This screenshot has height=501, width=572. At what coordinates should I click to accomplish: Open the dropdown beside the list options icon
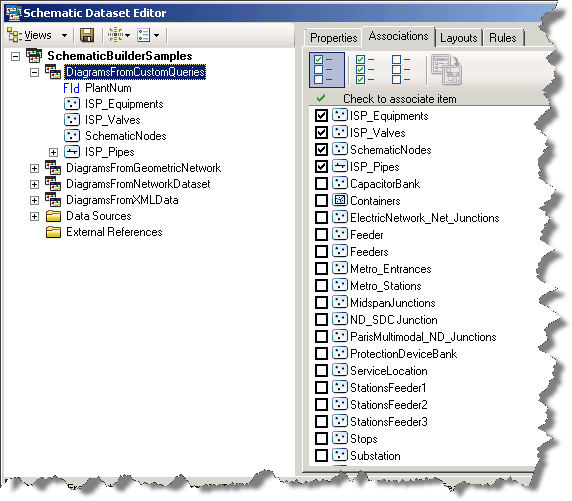[x=156, y=35]
